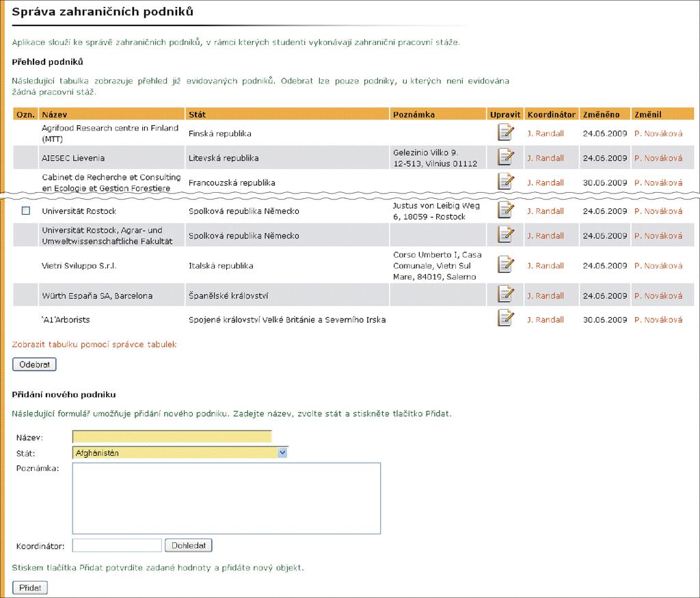700x598 pixels.
Task: Click P. Nováková in AIESEC Lievenia row
Action: (x=658, y=158)
